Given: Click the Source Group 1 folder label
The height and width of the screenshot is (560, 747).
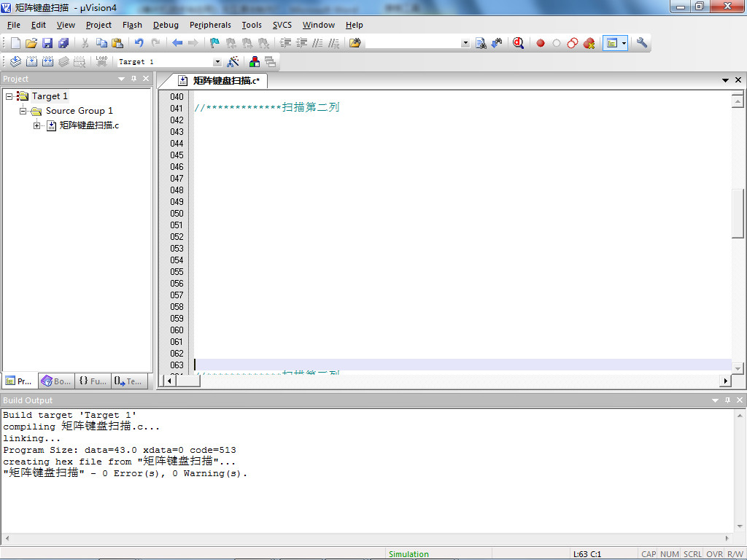Looking at the screenshot, I should point(79,111).
